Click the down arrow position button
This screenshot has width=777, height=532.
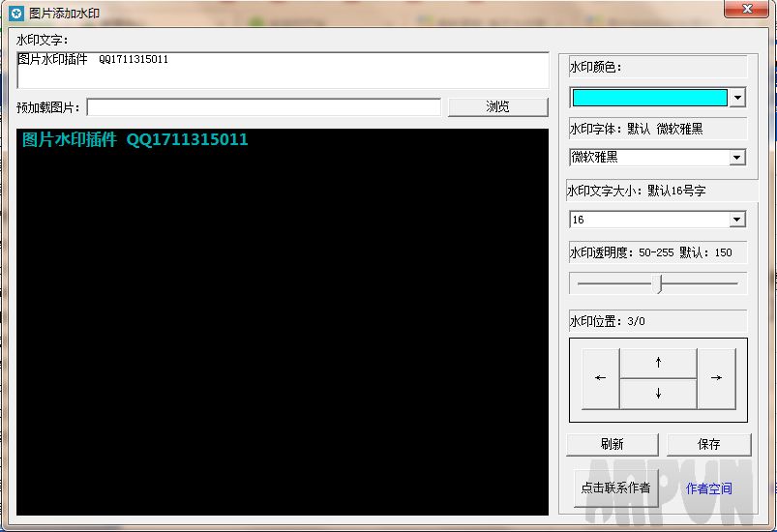click(x=658, y=394)
